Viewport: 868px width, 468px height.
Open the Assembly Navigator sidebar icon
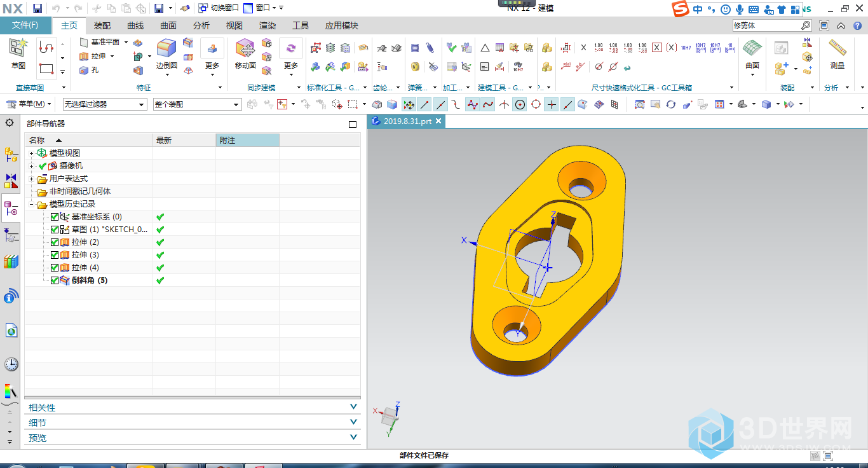(11, 155)
